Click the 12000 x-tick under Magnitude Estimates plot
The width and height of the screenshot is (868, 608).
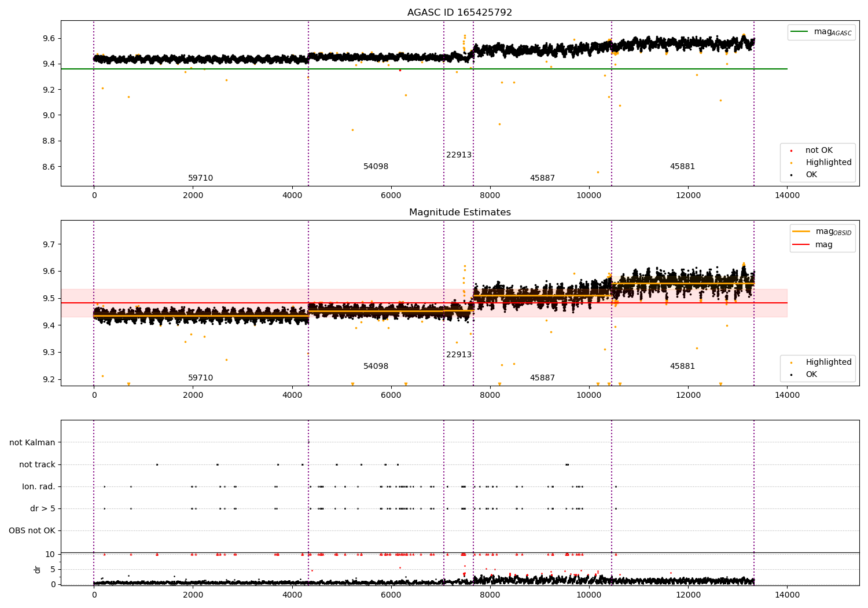pos(688,395)
